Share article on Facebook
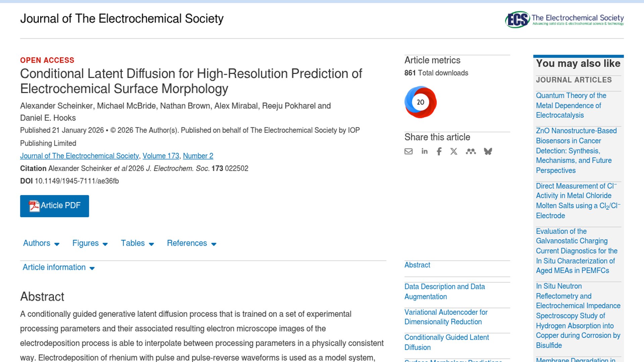This screenshot has height=362, width=644. tap(439, 152)
